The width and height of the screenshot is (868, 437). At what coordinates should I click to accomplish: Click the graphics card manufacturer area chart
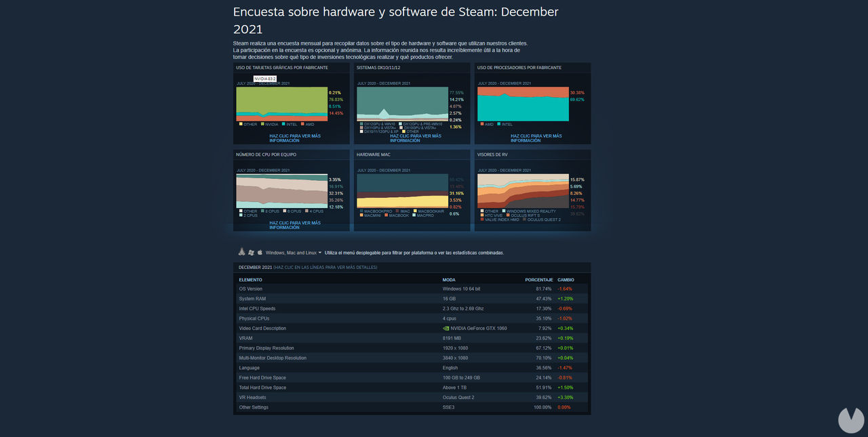click(281, 104)
